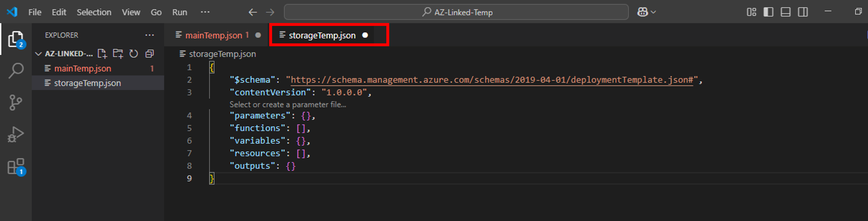Open the Extensions view
The height and width of the screenshot is (221, 868).
click(15, 166)
